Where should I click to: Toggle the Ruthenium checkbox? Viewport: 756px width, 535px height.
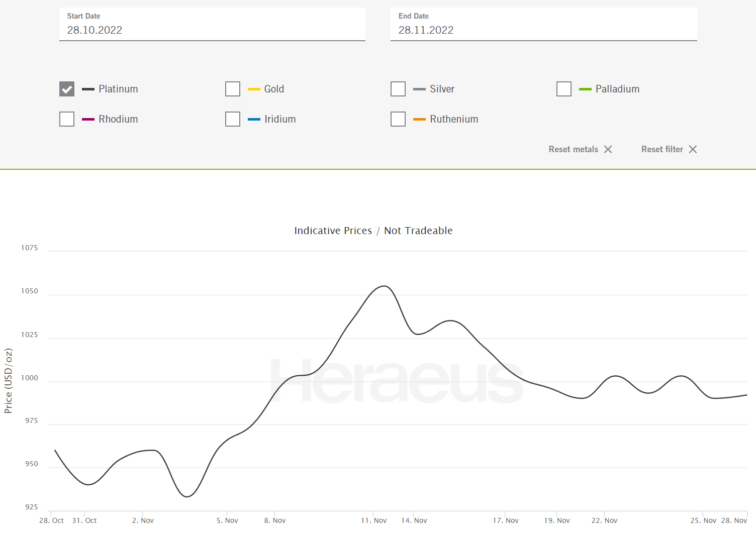click(x=398, y=119)
